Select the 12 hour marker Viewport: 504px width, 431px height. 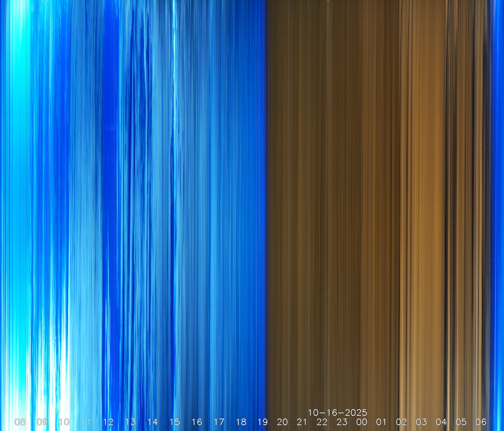[x=108, y=422]
